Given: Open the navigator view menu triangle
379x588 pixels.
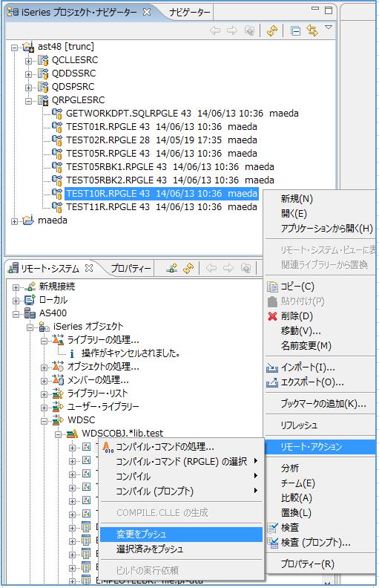Looking at the screenshot, I should click(x=329, y=27).
